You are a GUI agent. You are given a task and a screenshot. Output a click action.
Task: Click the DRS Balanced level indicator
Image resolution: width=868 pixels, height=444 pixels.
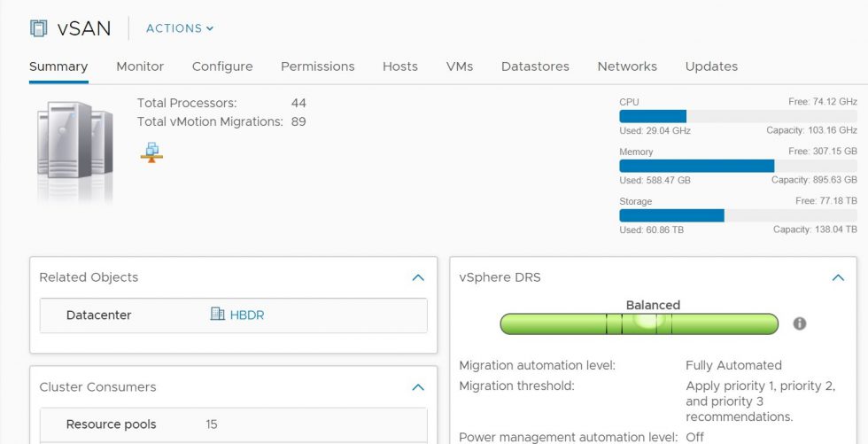point(639,323)
